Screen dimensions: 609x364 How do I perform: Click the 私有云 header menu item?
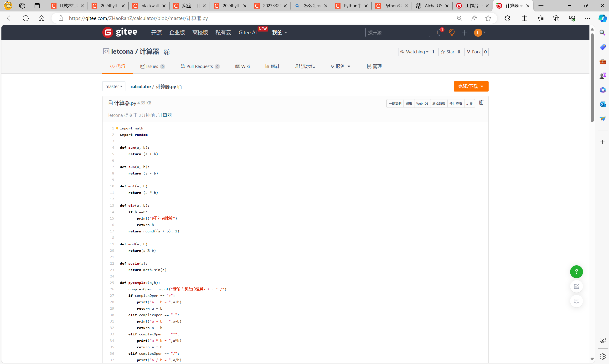point(223,32)
